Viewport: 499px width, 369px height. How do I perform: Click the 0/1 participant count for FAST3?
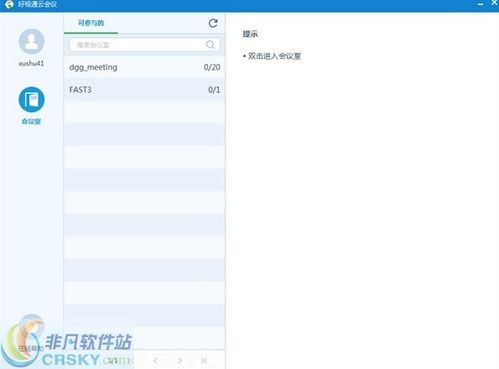point(214,90)
